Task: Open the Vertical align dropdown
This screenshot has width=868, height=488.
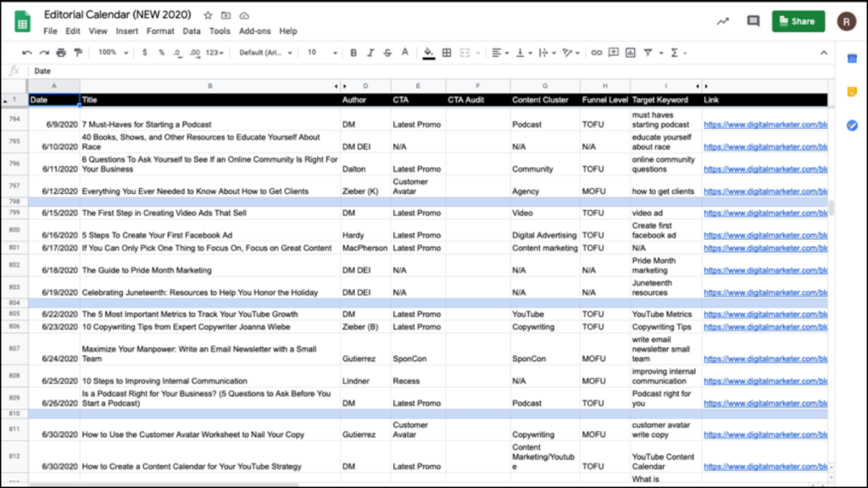Action: coord(524,53)
